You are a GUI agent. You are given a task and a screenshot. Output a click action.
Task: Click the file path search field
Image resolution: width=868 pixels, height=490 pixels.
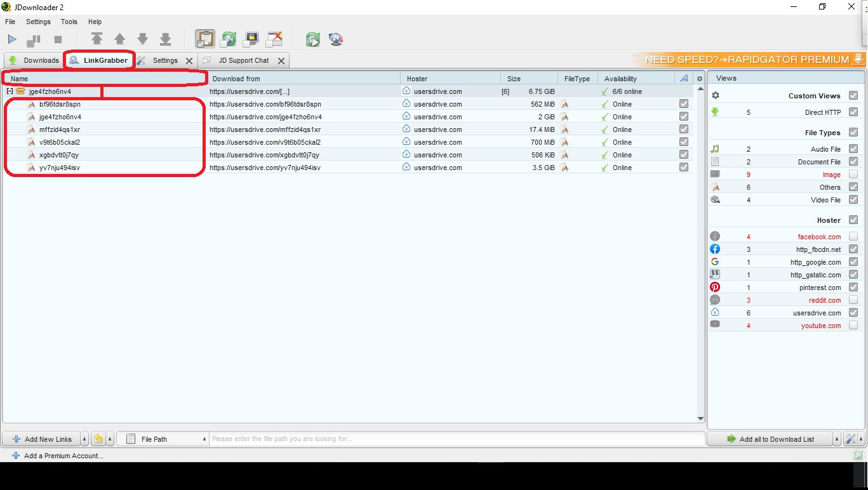pyautogui.click(x=457, y=439)
